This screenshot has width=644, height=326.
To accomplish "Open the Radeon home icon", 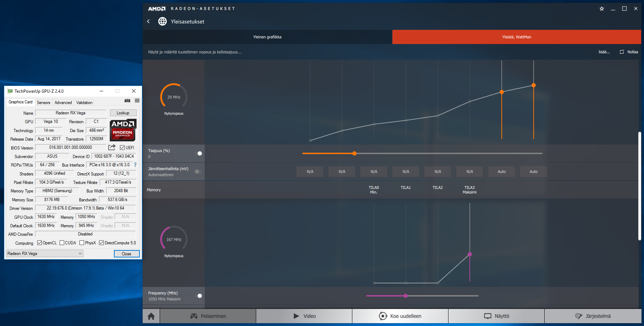I will coord(151,316).
